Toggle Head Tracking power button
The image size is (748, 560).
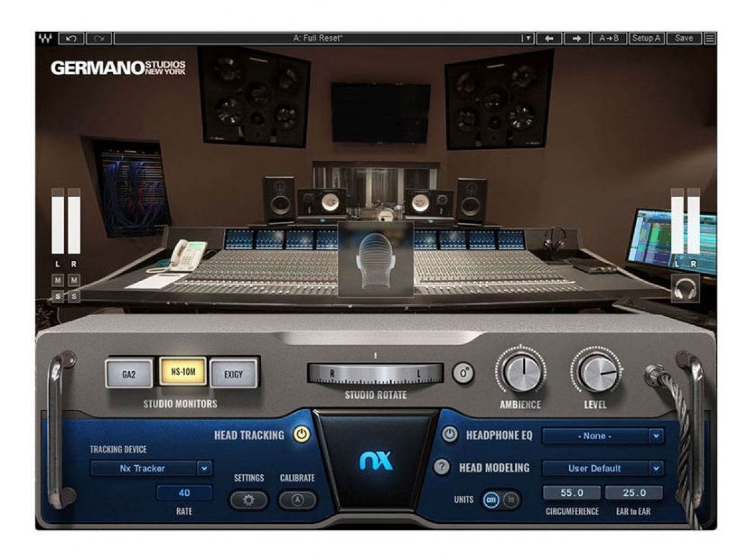[302, 435]
